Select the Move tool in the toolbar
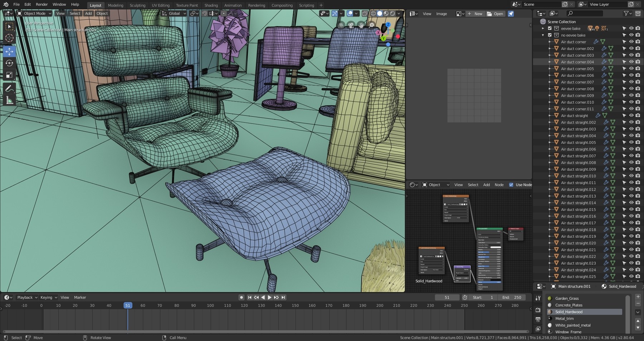Image resolution: width=644 pixels, height=341 pixels. tap(9, 52)
